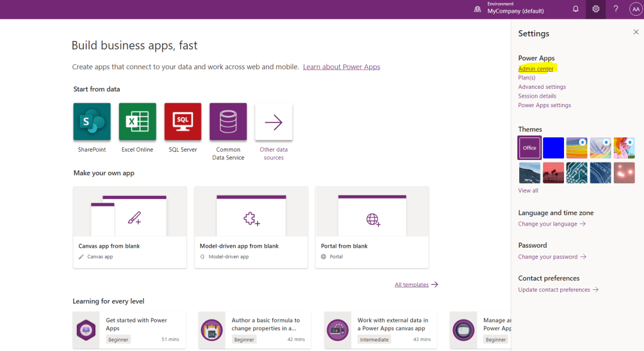Close the Settings panel
Image resolution: width=644 pixels, height=351 pixels.
pyautogui.click(x=636, y=32)
